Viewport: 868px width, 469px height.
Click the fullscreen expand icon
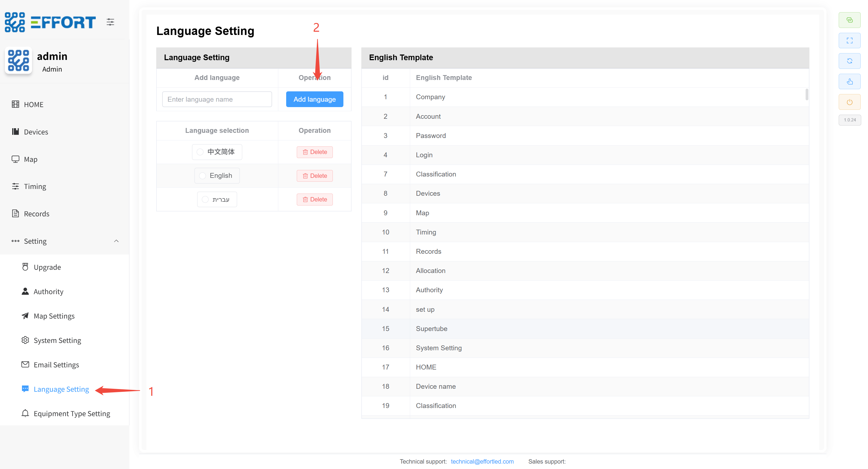point(849,40)
